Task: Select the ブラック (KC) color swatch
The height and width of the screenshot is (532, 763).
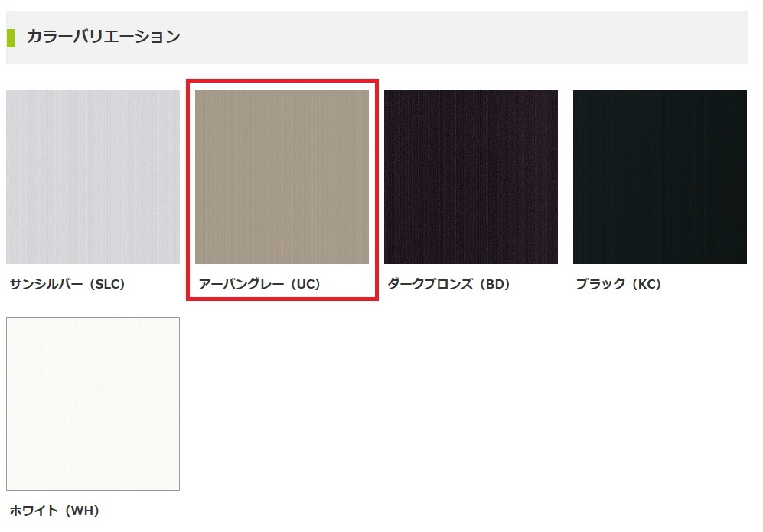Action: (660, 177)
